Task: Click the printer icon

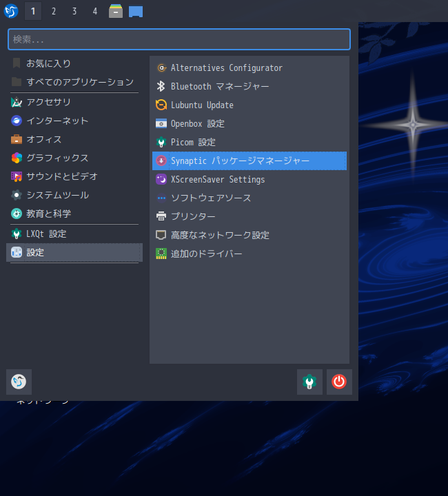Action: coord(161,216)
